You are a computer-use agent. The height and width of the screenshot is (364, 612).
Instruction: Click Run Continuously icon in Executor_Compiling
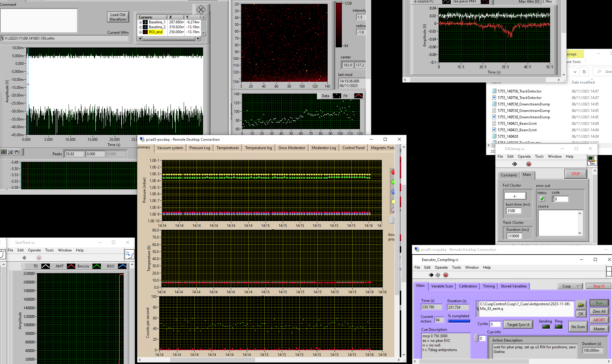point(438,275)
